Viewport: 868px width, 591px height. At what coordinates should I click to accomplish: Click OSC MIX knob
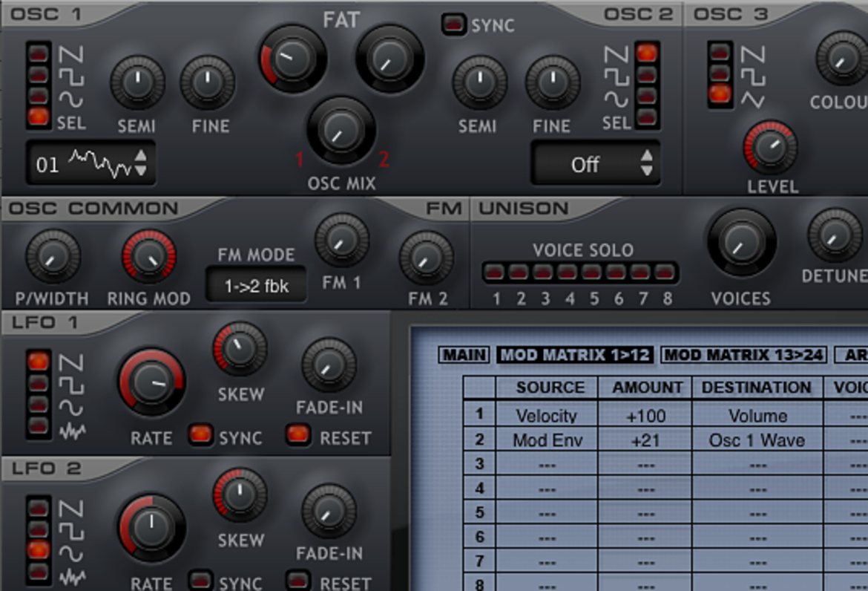[x=341, y=131]
